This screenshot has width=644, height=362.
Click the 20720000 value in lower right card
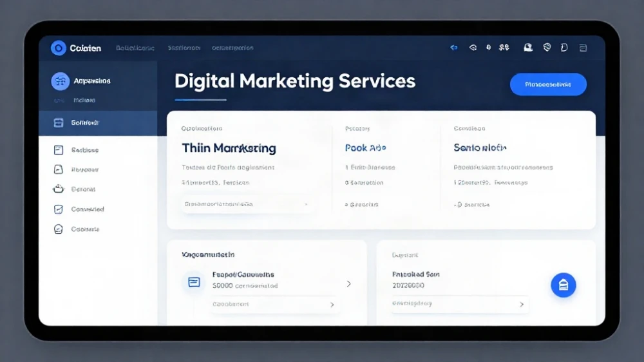[408, 285]
